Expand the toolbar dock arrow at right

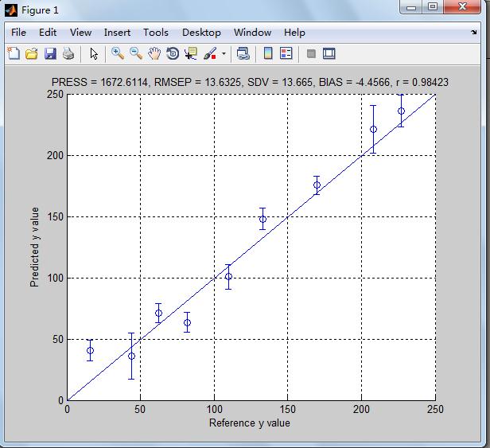click(x=474, y=33)
